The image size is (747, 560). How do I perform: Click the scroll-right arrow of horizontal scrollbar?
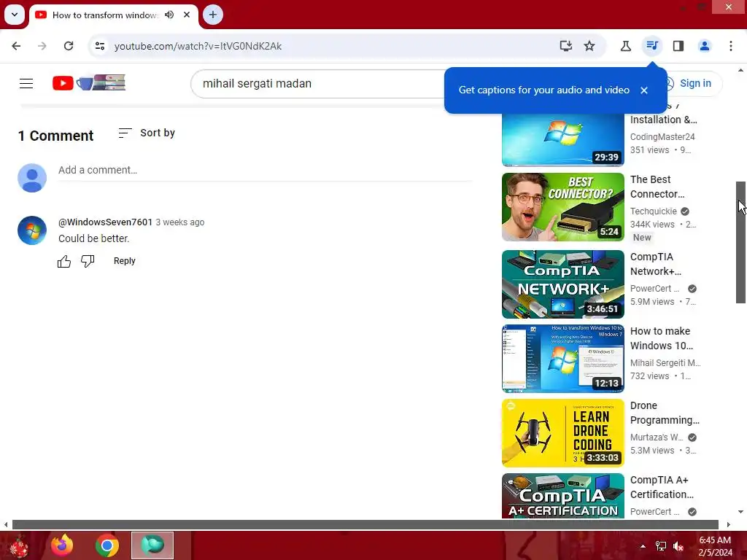point(729,525)
